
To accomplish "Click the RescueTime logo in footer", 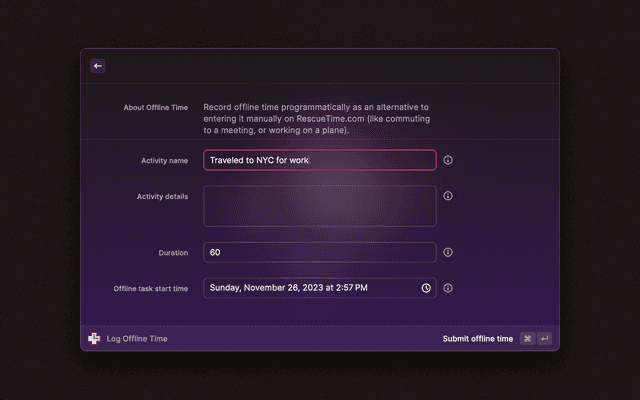I will click(x=94, y=339).
